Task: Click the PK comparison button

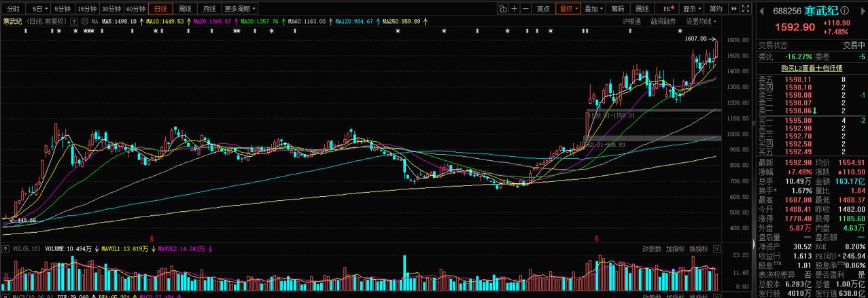Action: tap(667, 9)
